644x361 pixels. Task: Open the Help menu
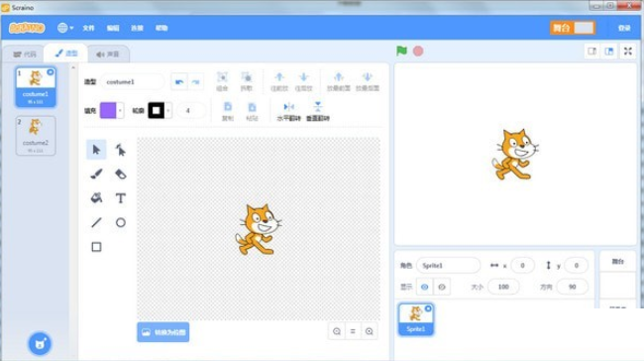(161, 28)
